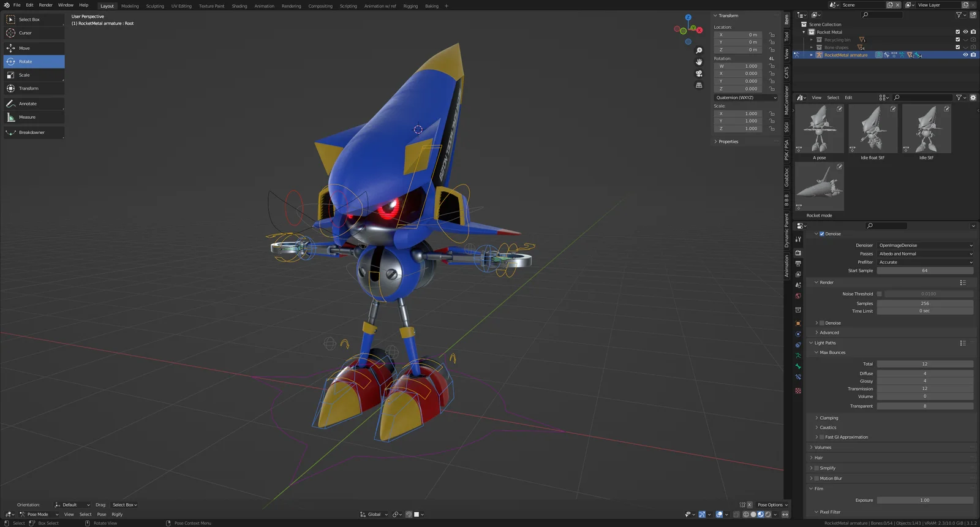Open the Bone properties tab icon
This screenshot has width=980, height=527.
coord(798,366)
